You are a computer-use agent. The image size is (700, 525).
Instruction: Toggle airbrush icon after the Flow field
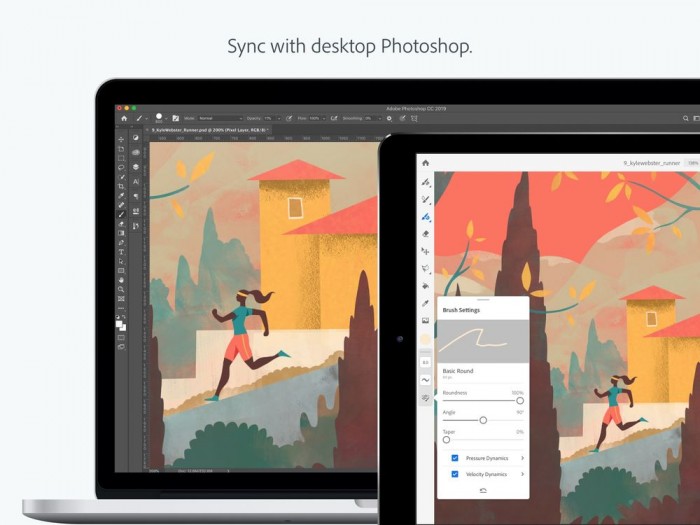pos(334,118)
